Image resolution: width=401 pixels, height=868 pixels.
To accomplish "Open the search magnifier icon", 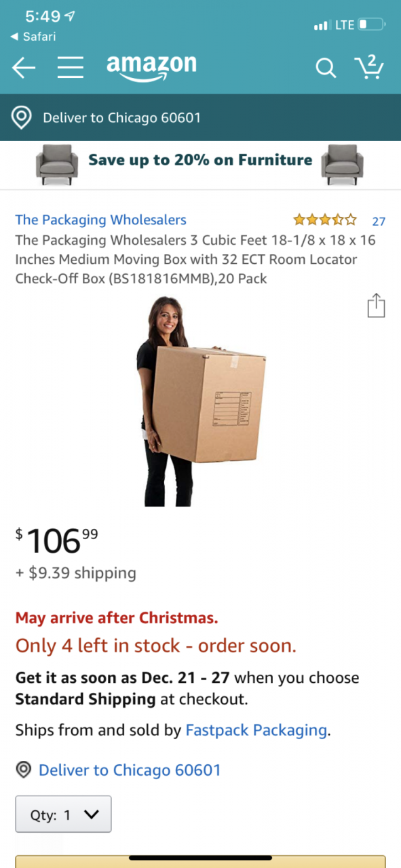I will coord(326,68).
